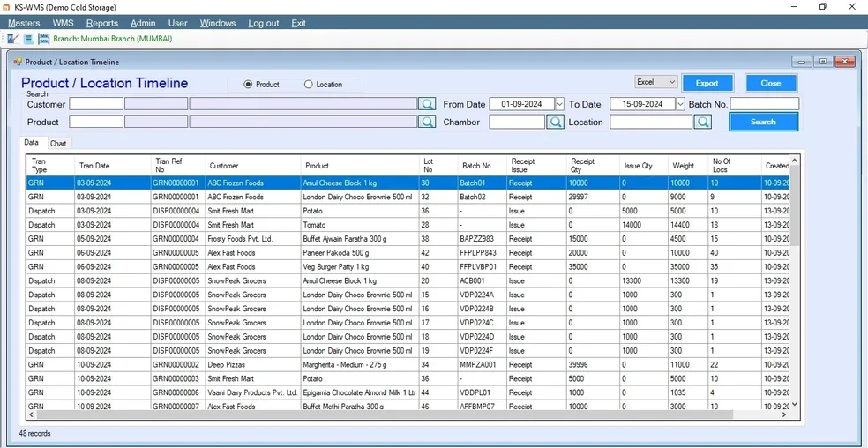Expand the To Date picker dropdown
This screenshot has width=868, height=448.
[680, 104]
